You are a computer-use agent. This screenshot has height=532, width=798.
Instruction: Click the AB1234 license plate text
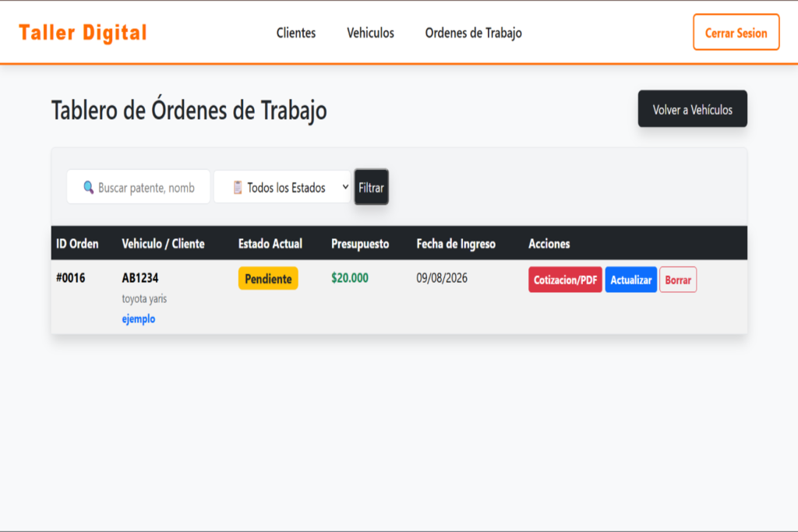(x=140, y=278)
